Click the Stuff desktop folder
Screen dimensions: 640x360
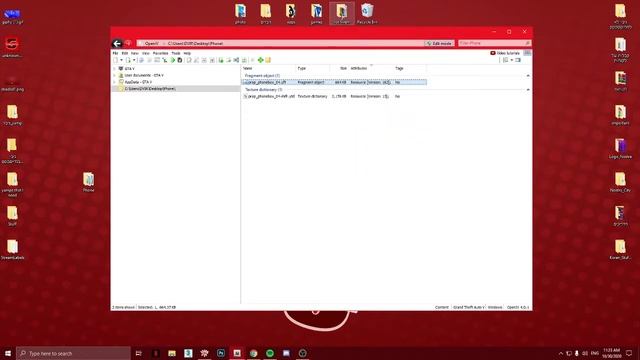click(12, 216)
